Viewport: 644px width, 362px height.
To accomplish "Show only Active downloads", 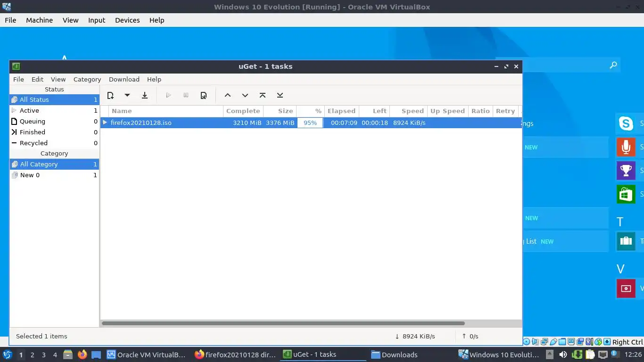I will (54, 110).
